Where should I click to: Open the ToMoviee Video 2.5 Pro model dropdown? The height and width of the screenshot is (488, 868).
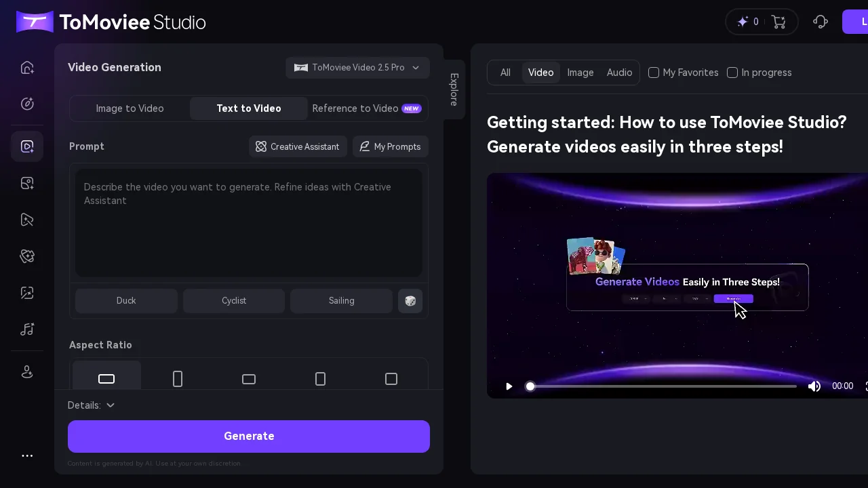click(357, 68)
